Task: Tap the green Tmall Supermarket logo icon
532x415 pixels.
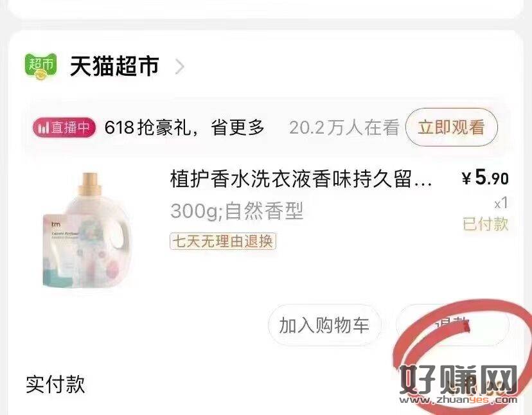Action: (x=40, y=67)
